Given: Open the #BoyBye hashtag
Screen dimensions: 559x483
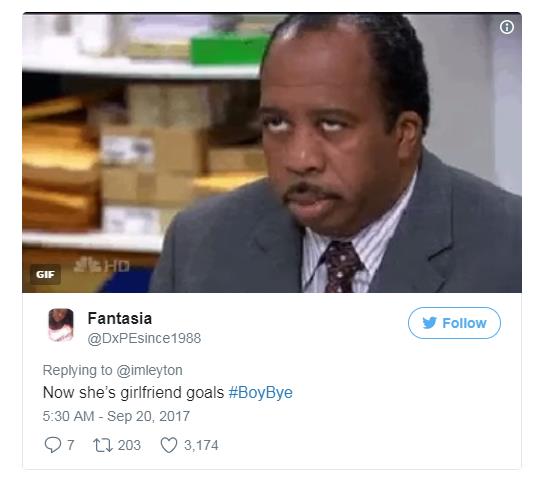Looking at the screenshot, I should (x=261, y=392).
